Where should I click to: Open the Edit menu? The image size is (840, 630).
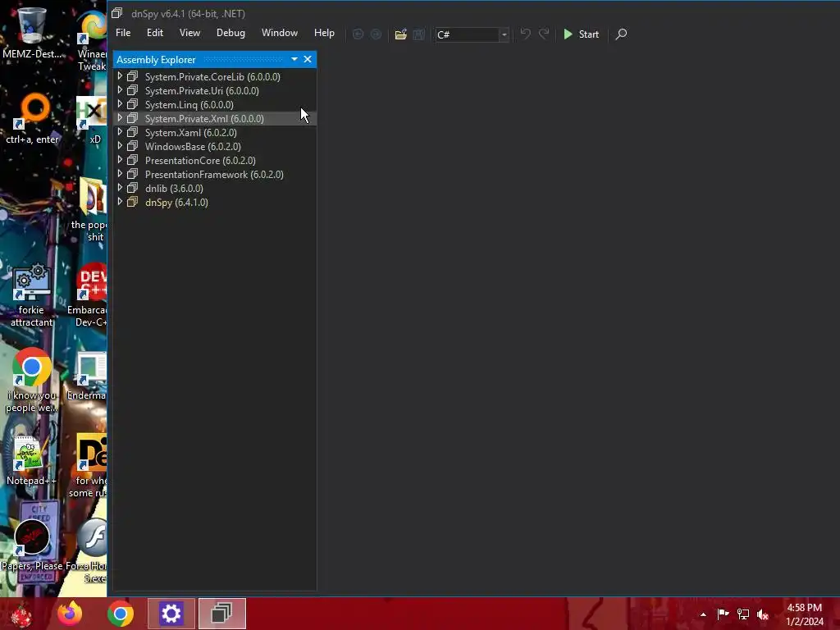point(155,33)
